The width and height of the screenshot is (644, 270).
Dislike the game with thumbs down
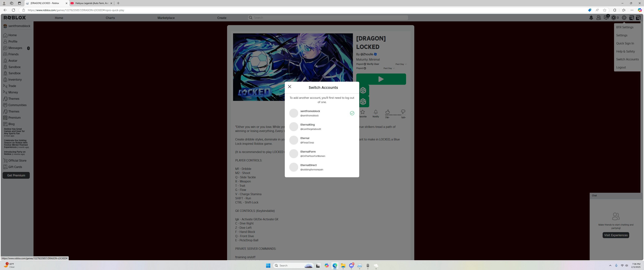tap(403, 112)
